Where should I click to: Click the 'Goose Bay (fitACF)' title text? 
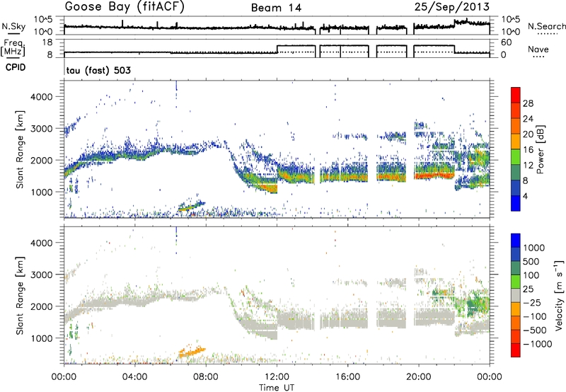125,7
